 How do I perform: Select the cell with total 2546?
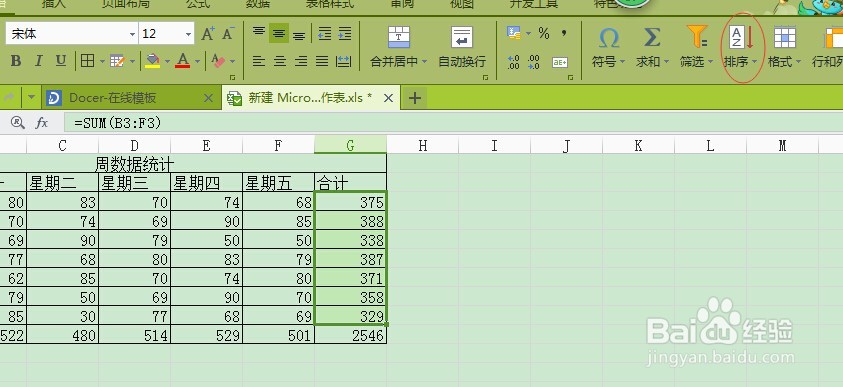[351, 335]
